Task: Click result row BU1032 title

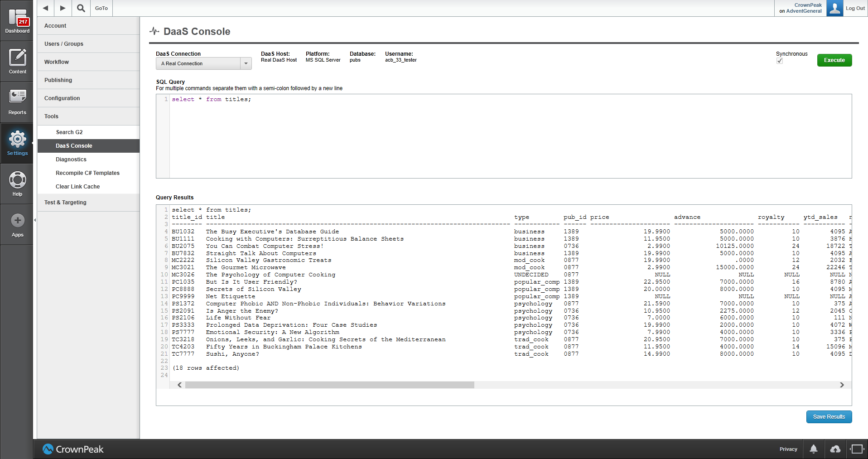Action: coord(272,232)
